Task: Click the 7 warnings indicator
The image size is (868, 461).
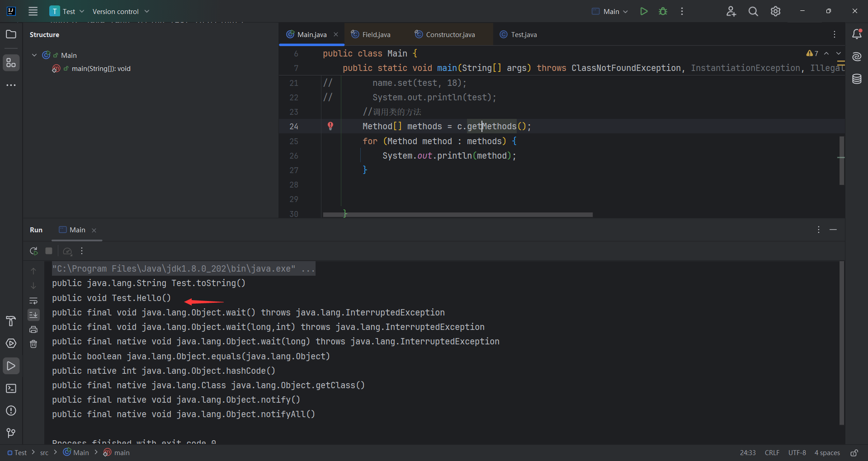Action: tap(812, 53)
